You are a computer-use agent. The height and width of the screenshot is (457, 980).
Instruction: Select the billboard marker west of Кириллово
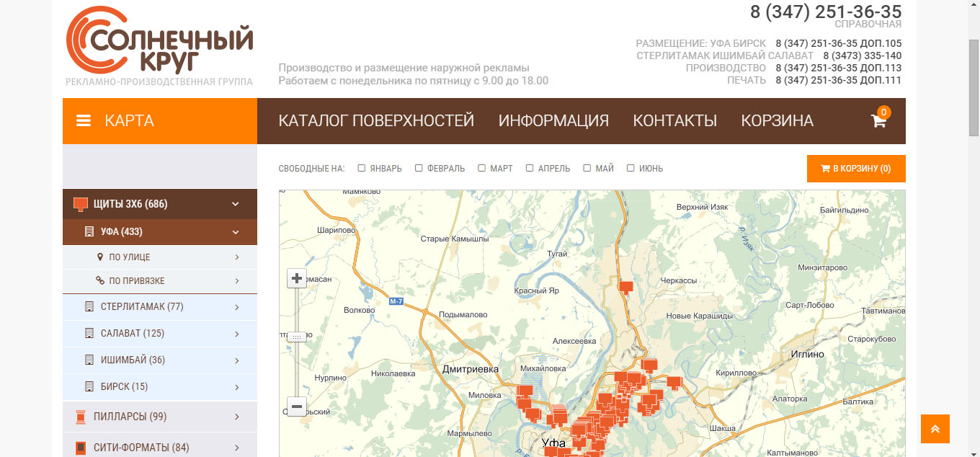[x=674, y=383]
